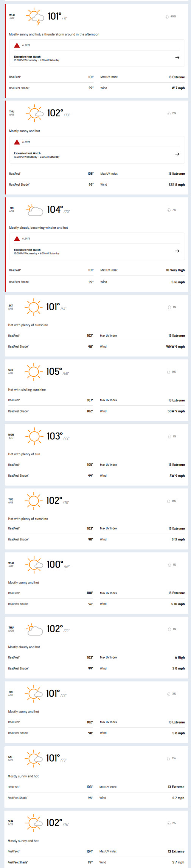Click the red alert triangle in Wednesday's alert box
Image resolution: width=191 pixels, height=868 pixels.
click(17, 45)
